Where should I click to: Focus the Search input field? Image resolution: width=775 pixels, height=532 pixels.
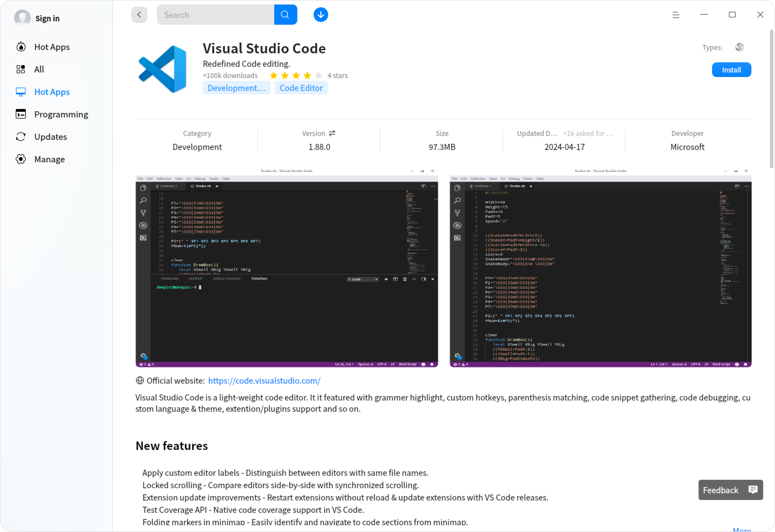[216, 15]
